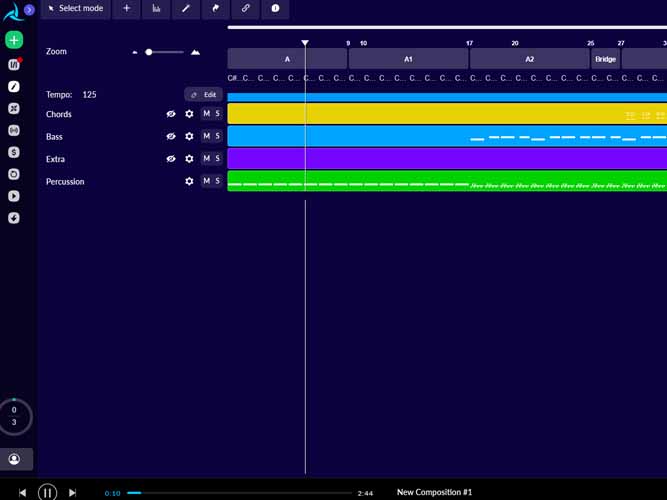Mute the Extra track
The image size is (667, 500).
click(206, 159)
